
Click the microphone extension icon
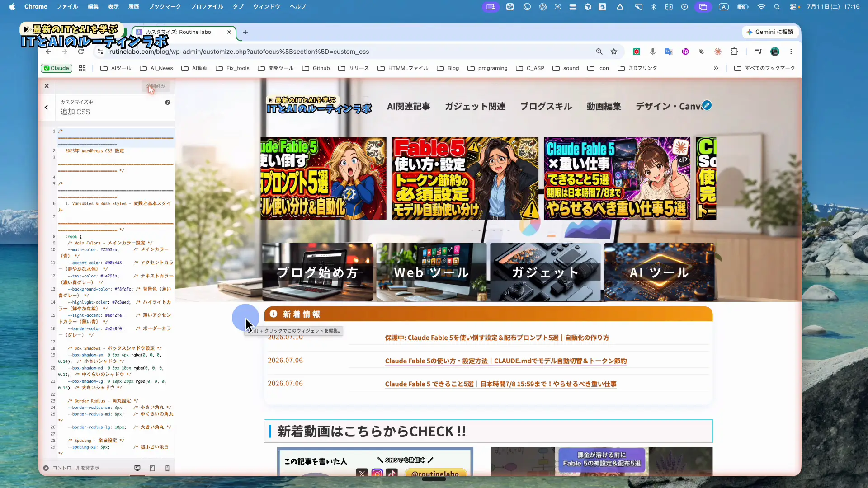(653, 52)
